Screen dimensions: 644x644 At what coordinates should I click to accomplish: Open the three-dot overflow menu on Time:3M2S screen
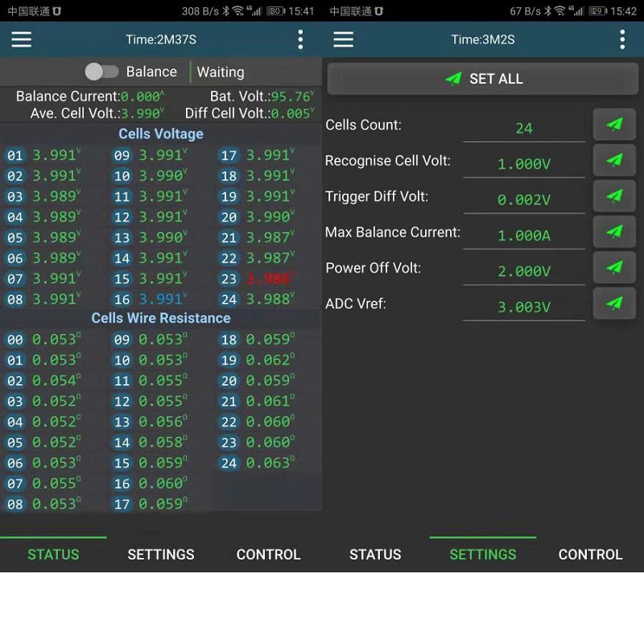coord(622,39)
